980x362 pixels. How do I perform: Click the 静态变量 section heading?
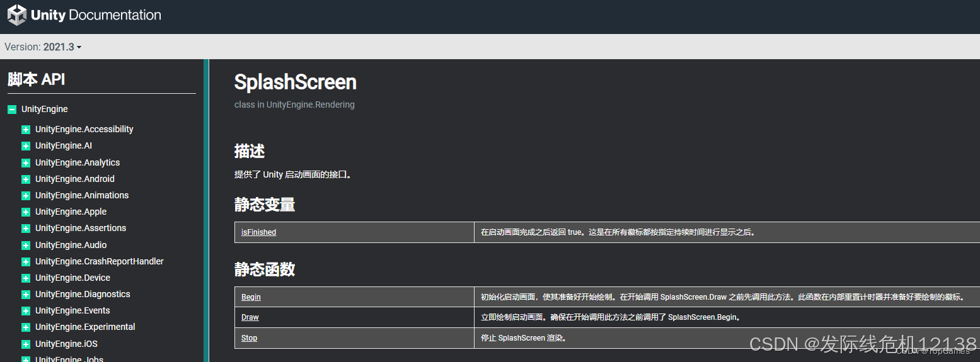(x=265, y=205)
